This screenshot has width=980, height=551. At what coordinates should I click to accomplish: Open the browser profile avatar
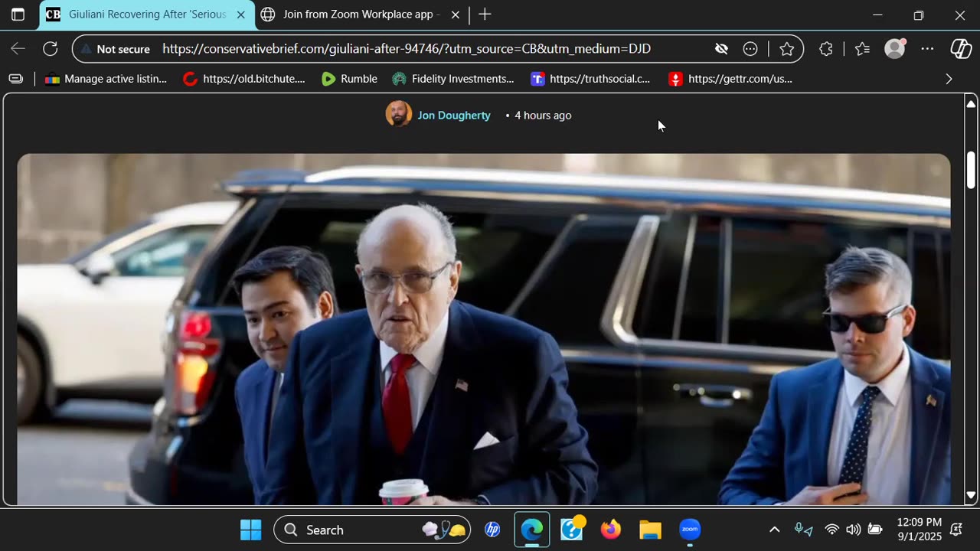tap(895, 49)
